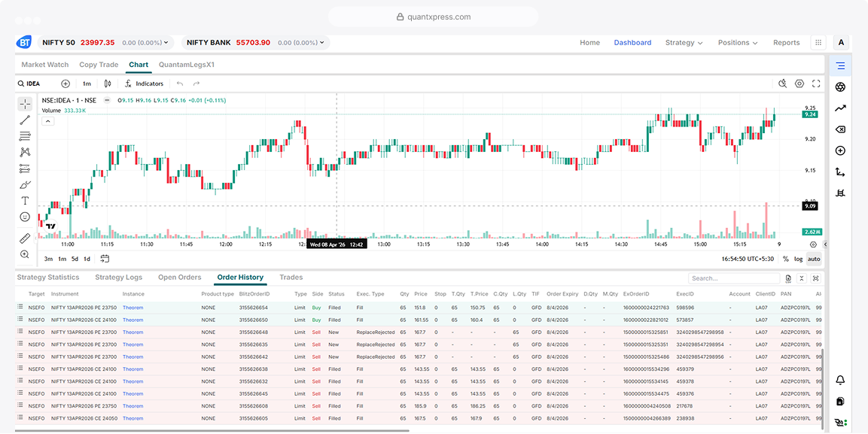Screen dimensions: 868x434
Task: Click the BT logo icon
Action: [23, 43]
